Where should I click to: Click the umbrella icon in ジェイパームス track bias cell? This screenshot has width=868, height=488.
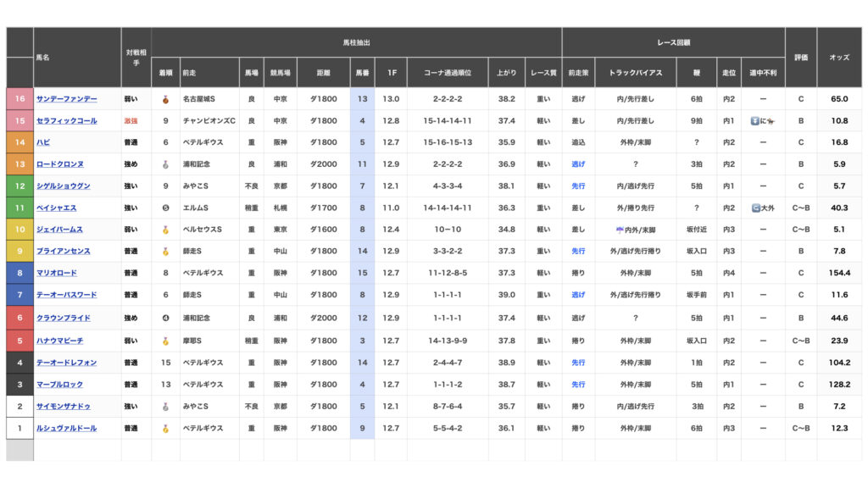point(620,230)
